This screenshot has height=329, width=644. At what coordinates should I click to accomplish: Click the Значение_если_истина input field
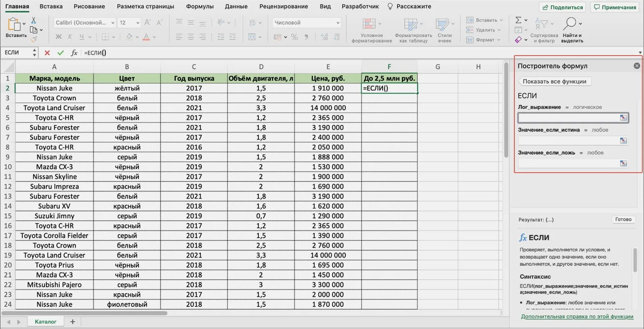coord(568,140)
